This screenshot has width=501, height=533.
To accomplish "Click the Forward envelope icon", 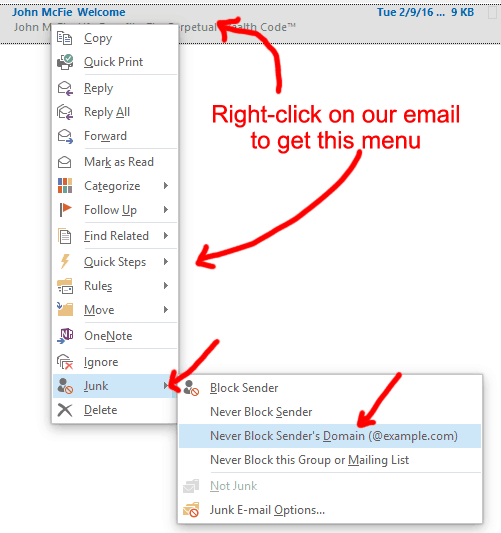I will click(65, 136).
